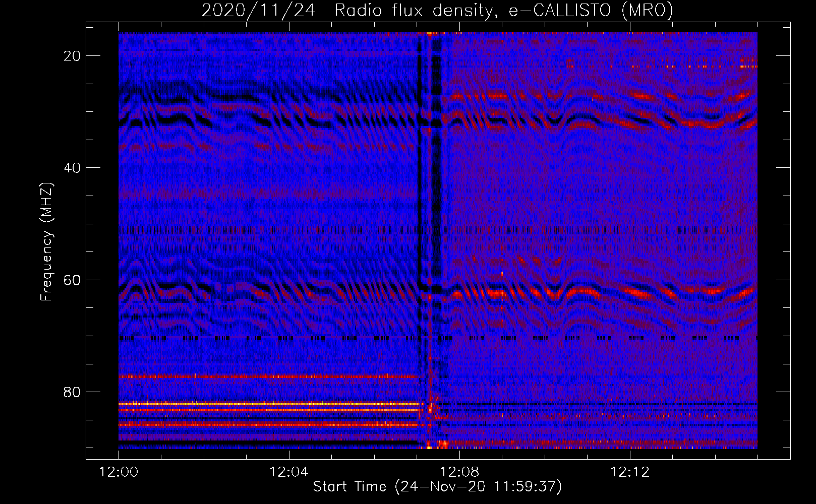Click the plot title '2020/11/24 Radio flux density'
This screenshot has width=816, height=504.
437,10
